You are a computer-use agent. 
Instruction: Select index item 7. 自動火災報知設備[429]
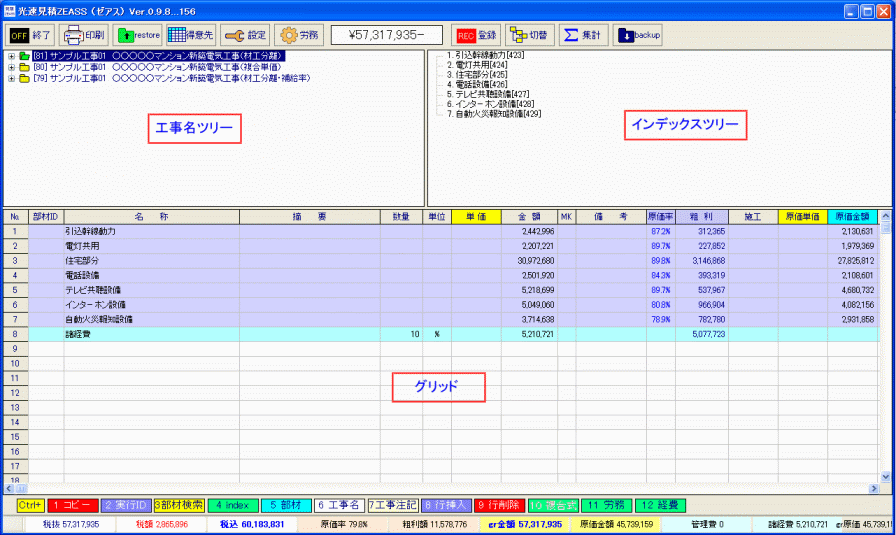coord(494,113)
